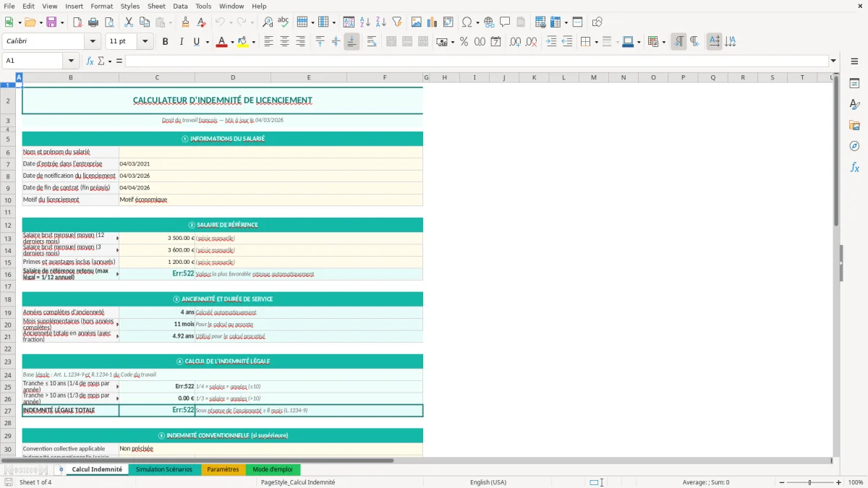Image resolution: width=868 pixels, height=488 pixels.
Task: Toggle Align Bottom
Action: (x=352, y=42)
